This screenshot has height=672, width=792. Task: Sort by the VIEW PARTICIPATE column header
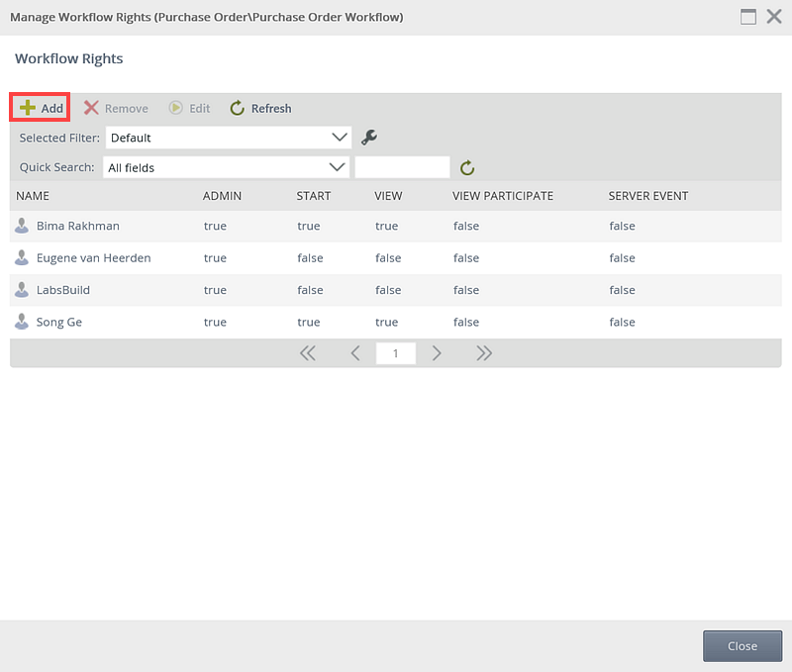[x=502, y=196]
